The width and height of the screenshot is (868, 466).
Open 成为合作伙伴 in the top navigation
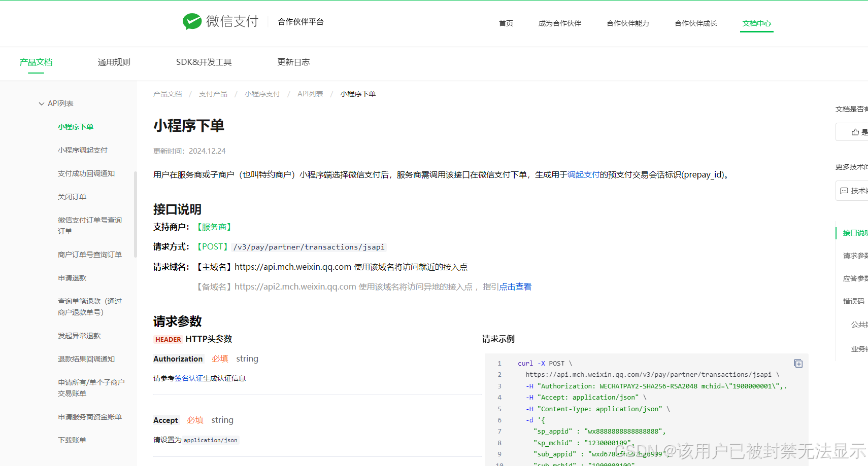560,23
